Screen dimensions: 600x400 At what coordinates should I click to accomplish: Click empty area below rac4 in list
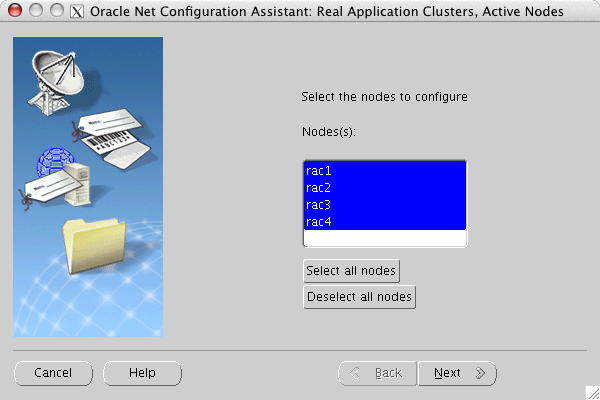pos(385,238)
